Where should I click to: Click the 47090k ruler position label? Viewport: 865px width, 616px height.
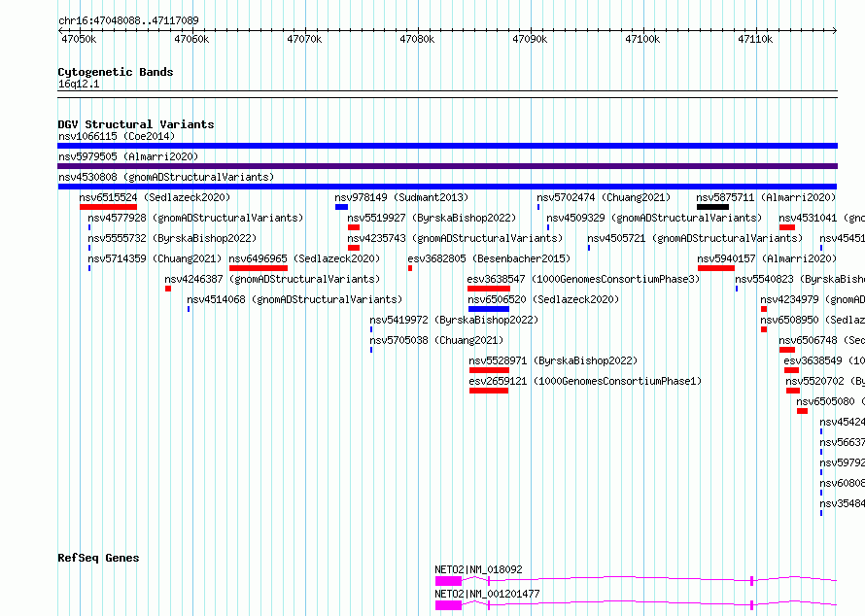tap(530, 39)
